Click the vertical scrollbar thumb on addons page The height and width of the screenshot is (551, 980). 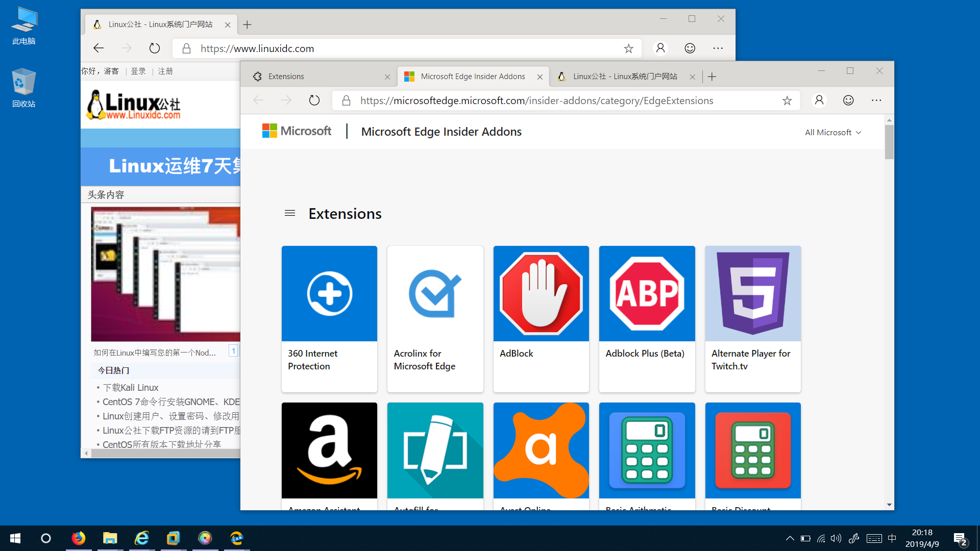click(889, 142)
